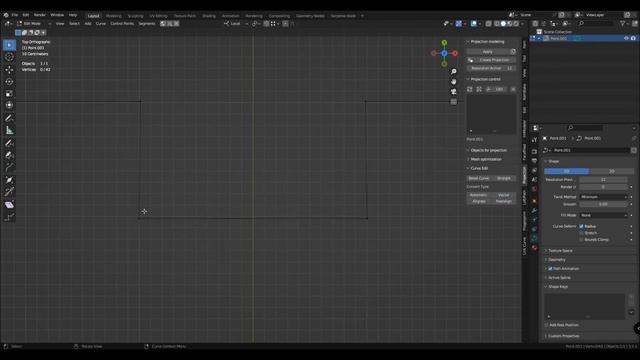Select the curve Pen tool
The height and width of the screenshot is (360, 640).
9,155
